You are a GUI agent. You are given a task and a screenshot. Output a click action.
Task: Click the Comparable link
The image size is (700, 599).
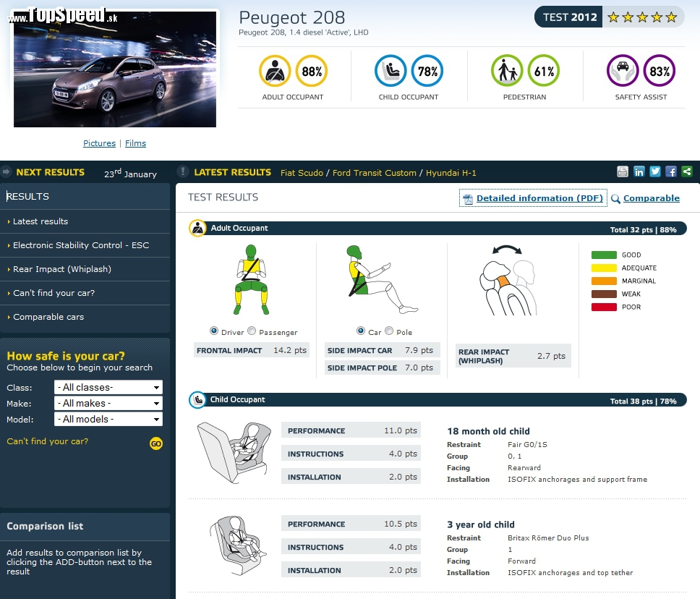coord(652,198)
